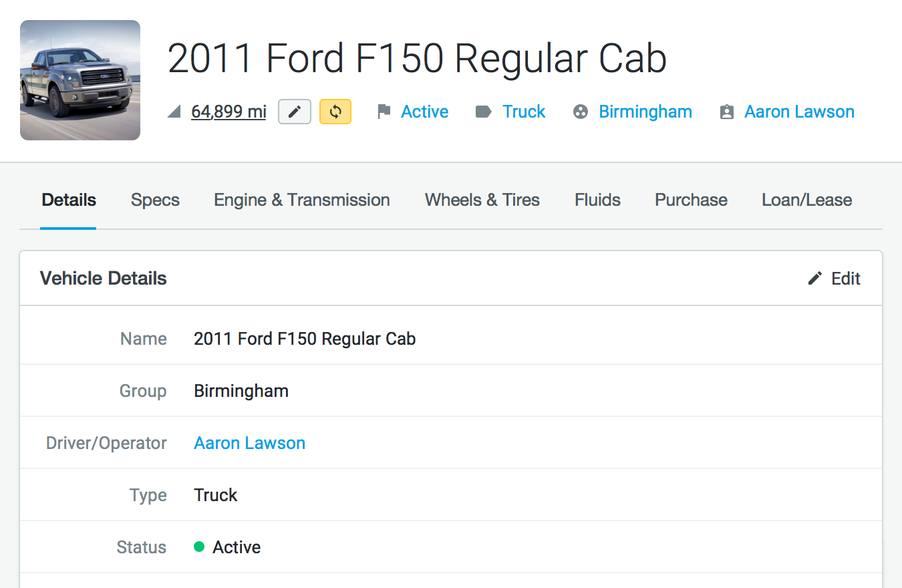
Task: Click the pencil icon next to the mileage
Action: coord(295,112)
